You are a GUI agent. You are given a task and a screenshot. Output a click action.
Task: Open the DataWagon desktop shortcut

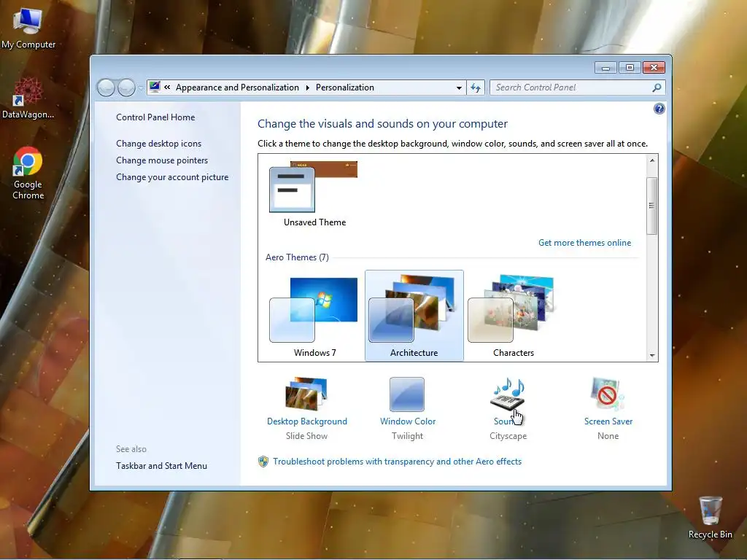click(x=28, y=98)
